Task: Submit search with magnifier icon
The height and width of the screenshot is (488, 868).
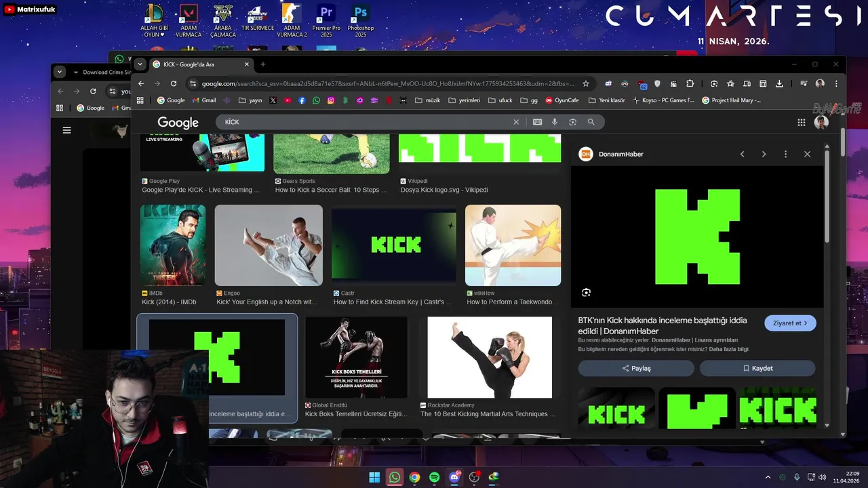Action: (591, 122)
